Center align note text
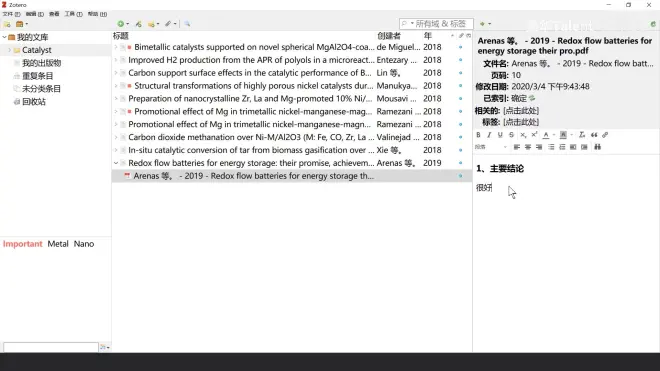 coord(528,147)
